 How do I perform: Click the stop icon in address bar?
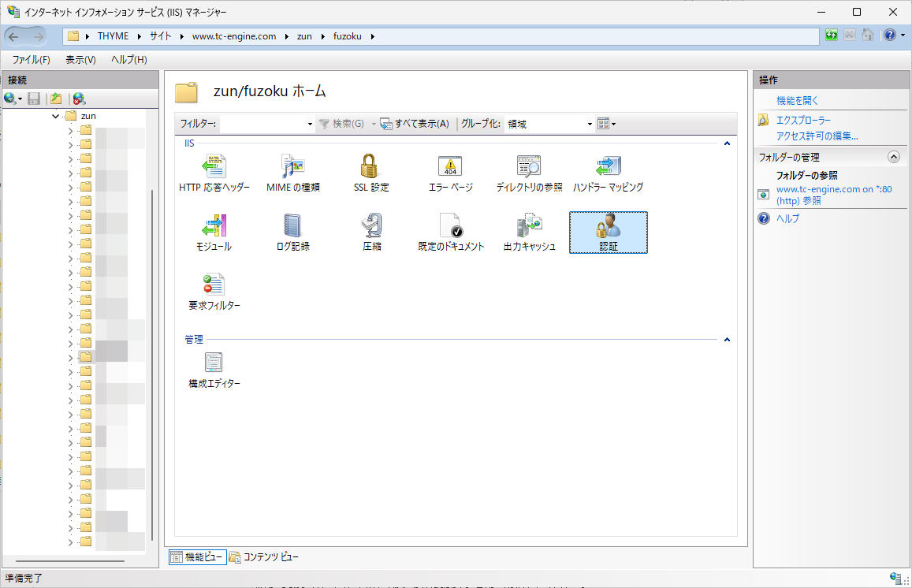pyautogui.click(x=850, y=35)
